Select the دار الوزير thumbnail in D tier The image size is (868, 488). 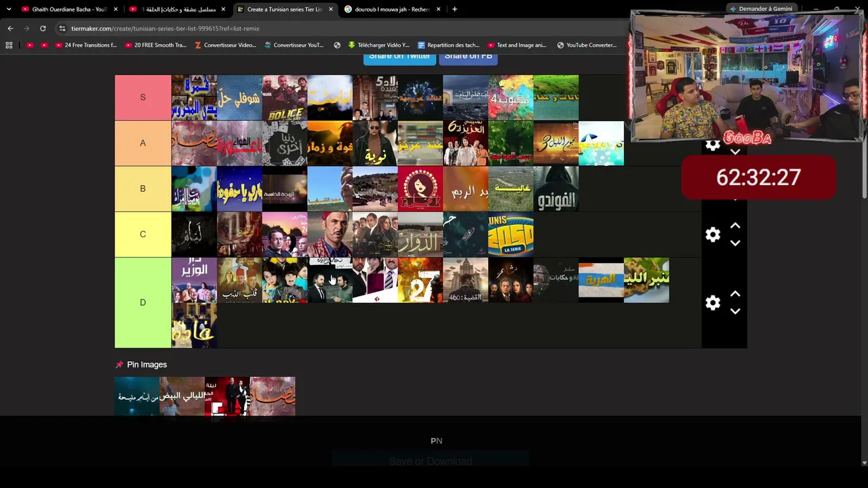[194, 280]
